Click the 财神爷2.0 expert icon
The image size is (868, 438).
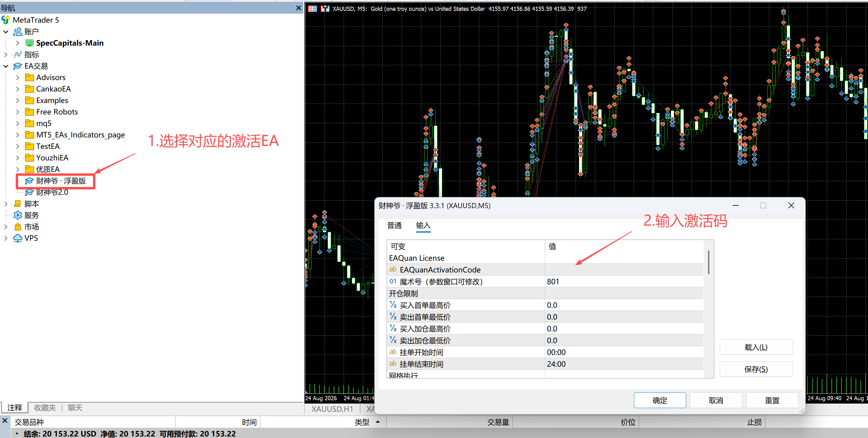(x=30, y=192)
